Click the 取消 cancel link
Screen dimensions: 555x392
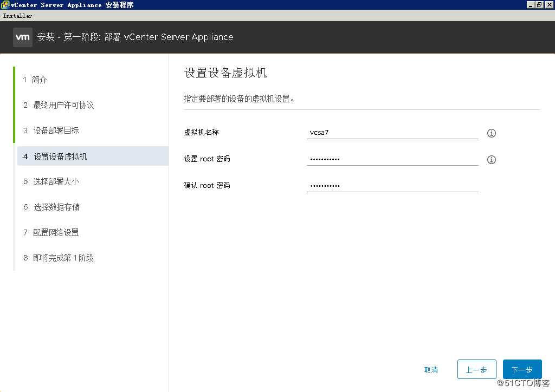(x=431, y=370)
